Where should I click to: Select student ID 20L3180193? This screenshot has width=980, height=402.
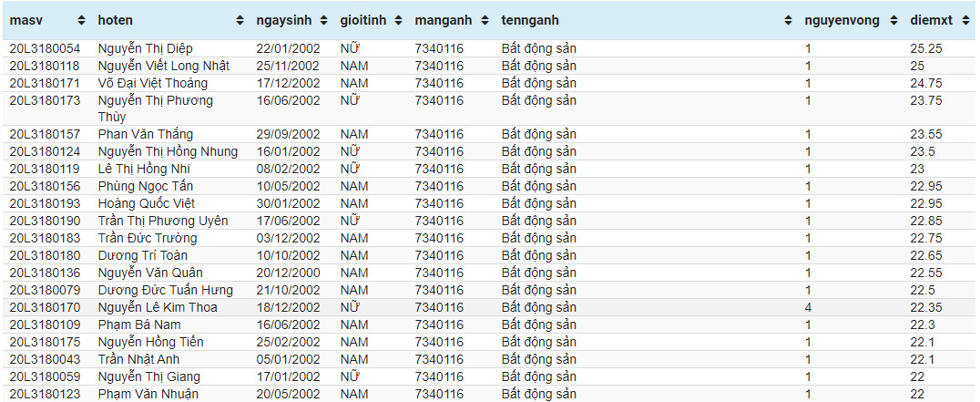(x=45, y=204)
